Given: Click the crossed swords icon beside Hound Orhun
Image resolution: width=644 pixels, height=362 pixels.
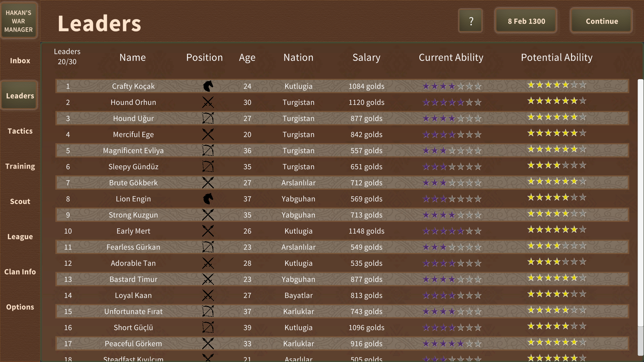Looking at the screenshot, I should [208, 102].
